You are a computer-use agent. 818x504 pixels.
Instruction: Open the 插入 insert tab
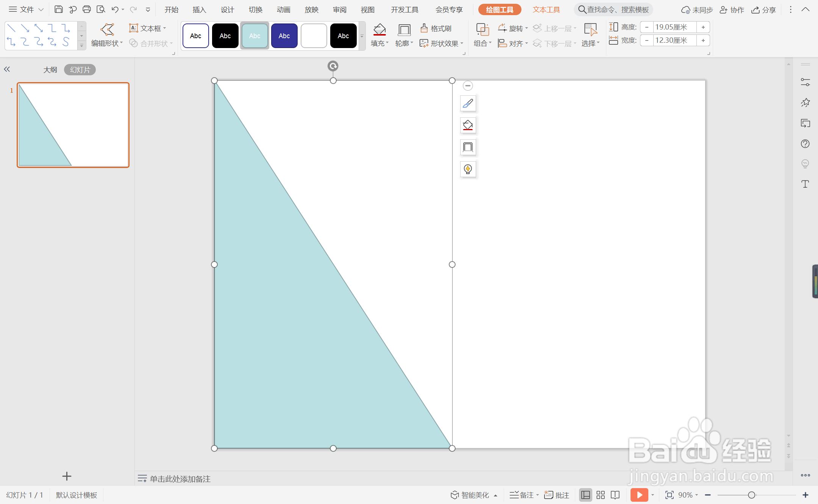pyautogui.click(x=199, y=9)
